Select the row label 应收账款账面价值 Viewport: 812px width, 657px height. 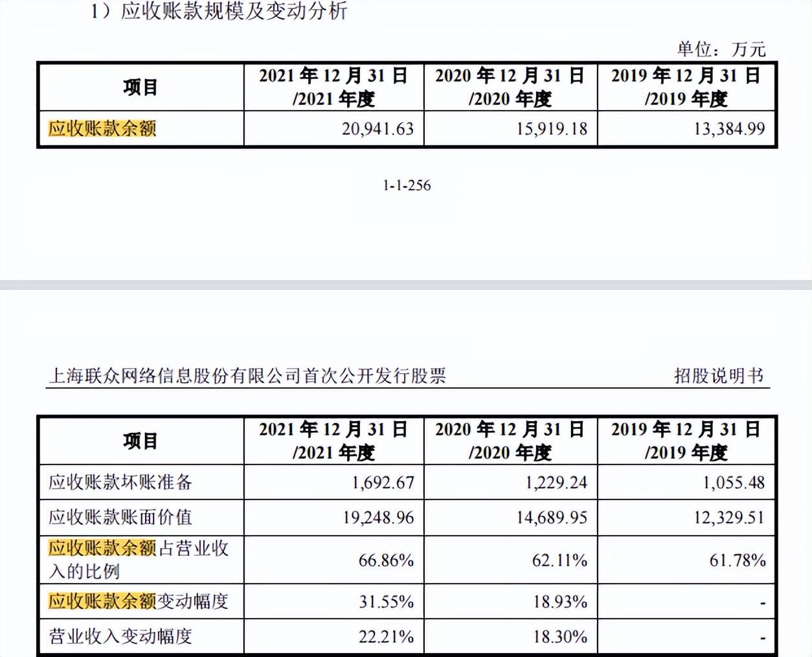120,517
